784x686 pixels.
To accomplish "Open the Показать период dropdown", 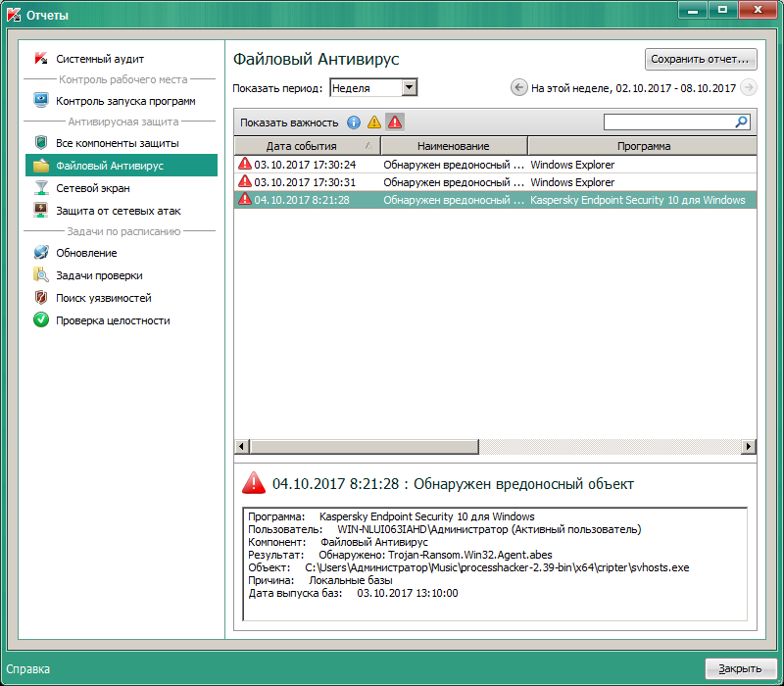I will pos(410,88).
